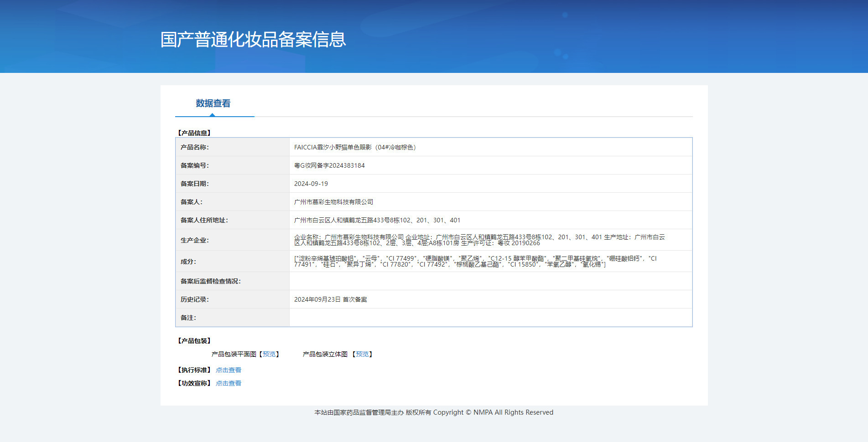The image size is (868, 442).
Task: Click the 【产品信息】 section heading
Action: pyautogui.click(x=194, y=133)
